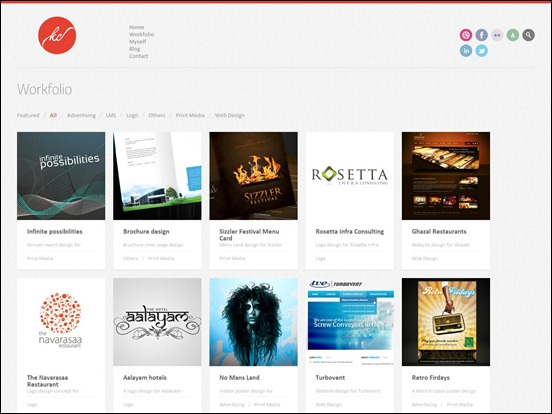
Task: Open the Dribbble profile icon
Action: coord(466,35)
